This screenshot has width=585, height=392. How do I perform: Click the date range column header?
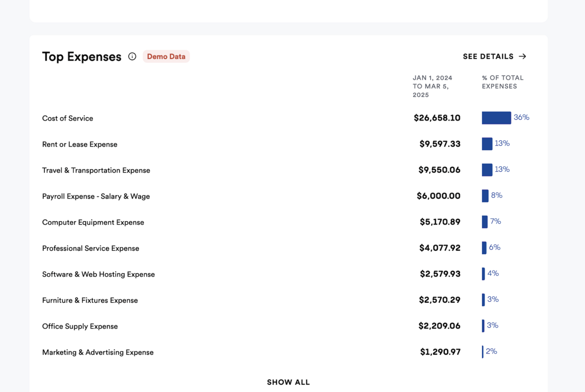click(x=432, y=87)
